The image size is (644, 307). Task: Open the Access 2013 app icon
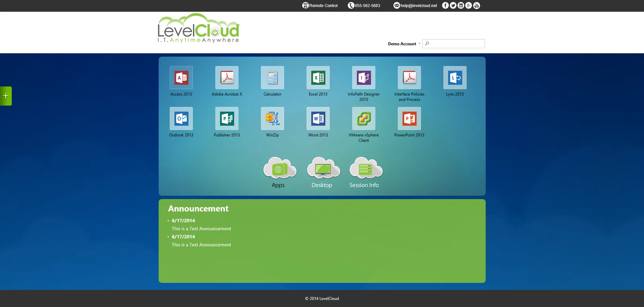(x=181, y=78)
